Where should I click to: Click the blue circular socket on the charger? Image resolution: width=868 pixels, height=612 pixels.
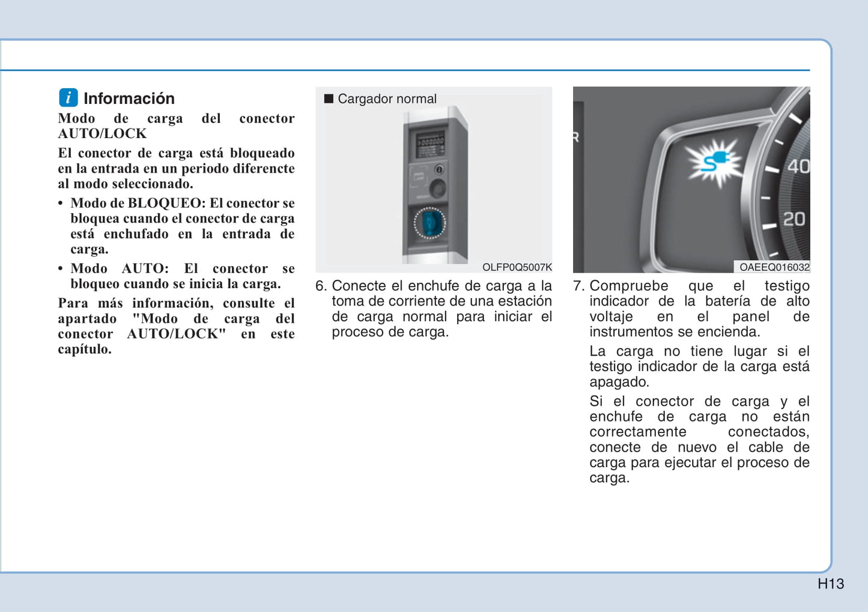429,223
